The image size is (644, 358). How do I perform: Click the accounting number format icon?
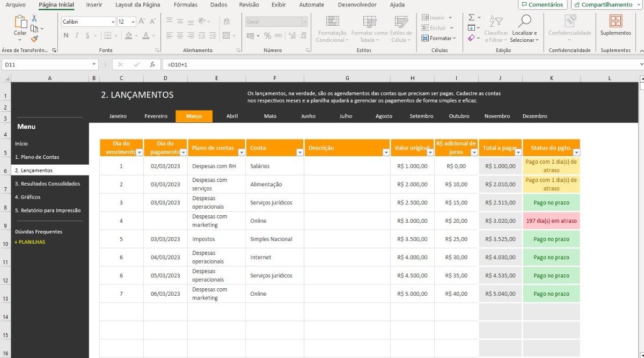coord(251,35)
